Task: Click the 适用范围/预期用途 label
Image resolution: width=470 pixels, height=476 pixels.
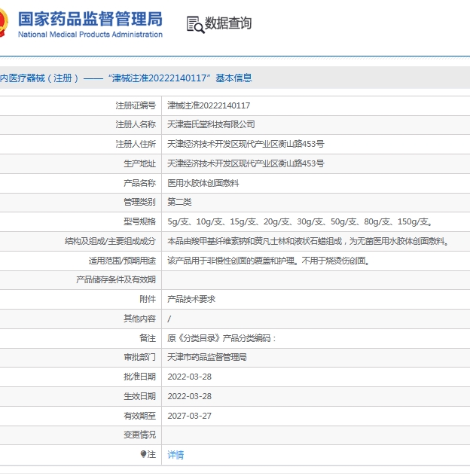Action: (x=122, y=261)
